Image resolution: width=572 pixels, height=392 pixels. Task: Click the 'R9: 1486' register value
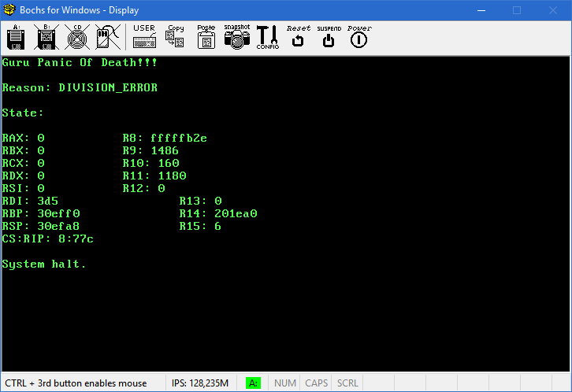point(150,150)
